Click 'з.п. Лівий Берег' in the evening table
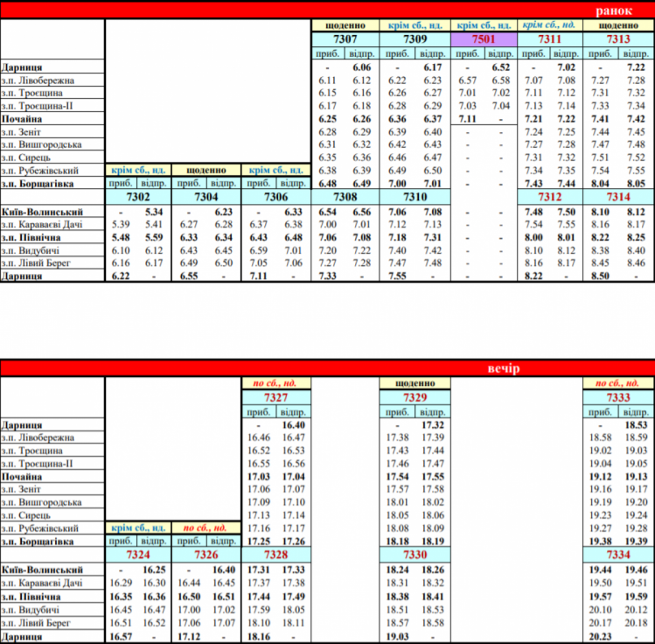 (36, 623)
